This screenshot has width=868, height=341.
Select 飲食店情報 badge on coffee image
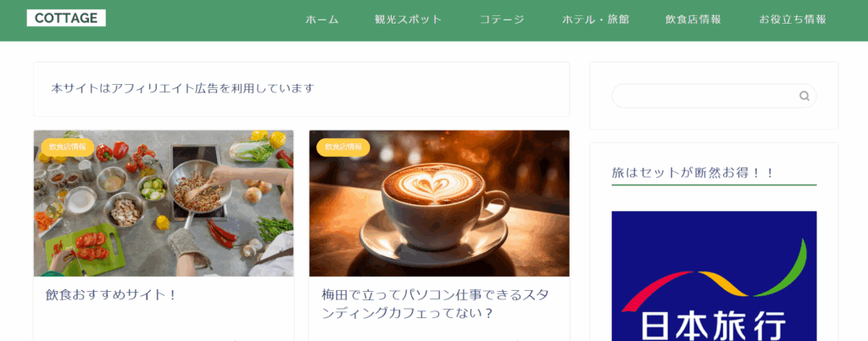pos(343,148)
